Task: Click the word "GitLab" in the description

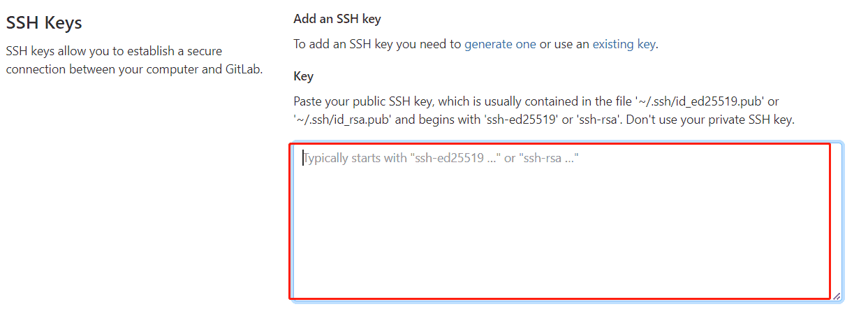Action: click(x=240, y=70)
